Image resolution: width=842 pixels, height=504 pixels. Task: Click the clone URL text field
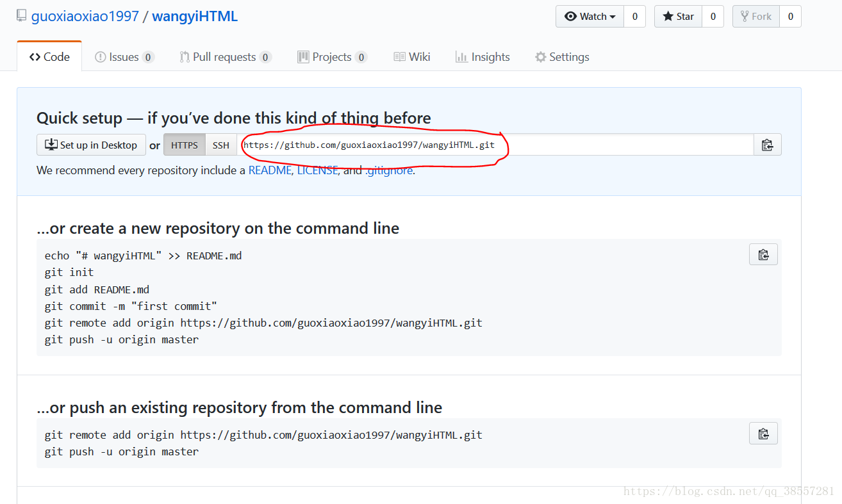(x=495, y=145)
